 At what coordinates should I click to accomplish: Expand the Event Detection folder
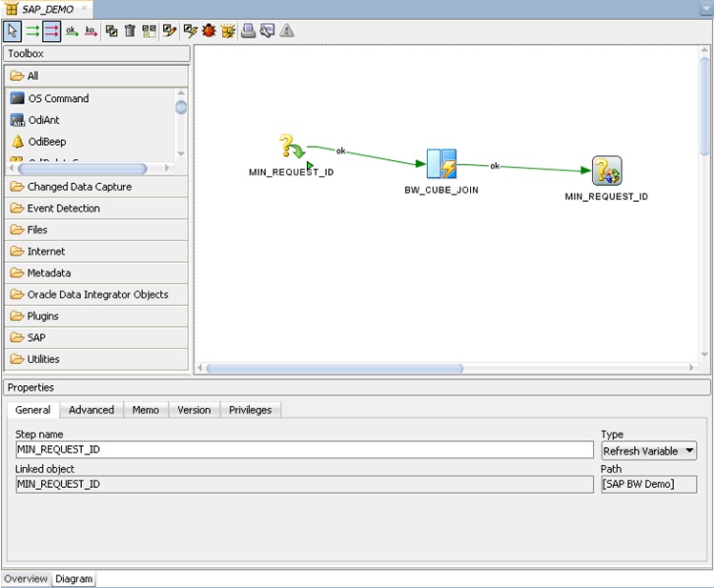pos(96,209)
